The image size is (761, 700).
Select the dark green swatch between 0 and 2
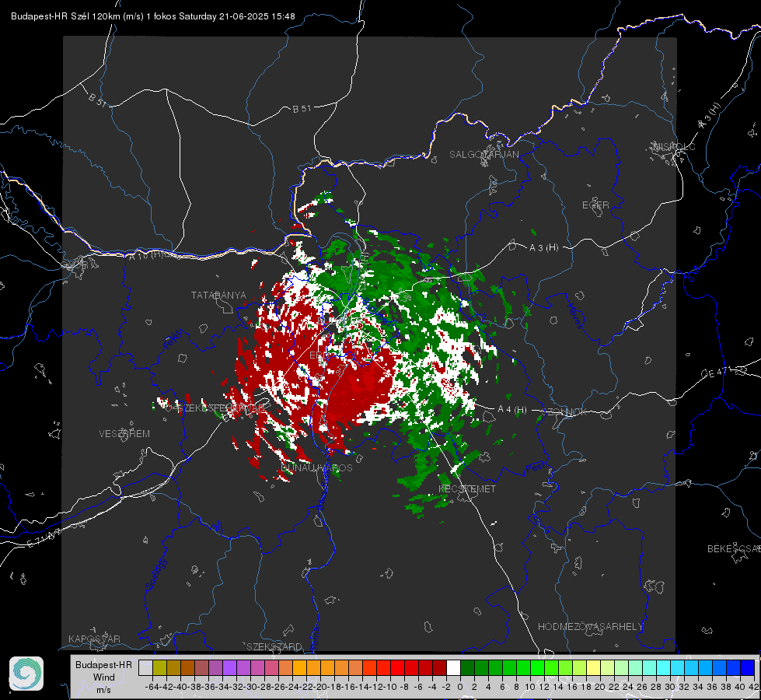(467, 667)
